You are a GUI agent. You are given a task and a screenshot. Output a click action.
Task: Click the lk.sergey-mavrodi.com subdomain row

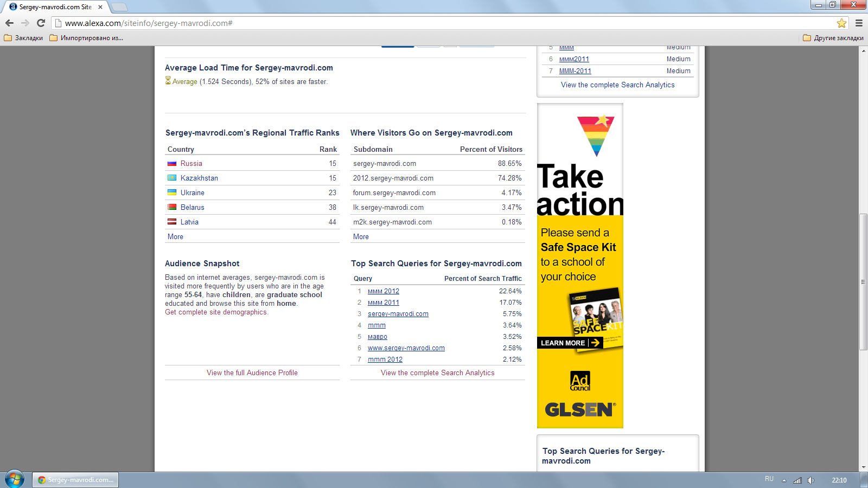tap(438, 207)
